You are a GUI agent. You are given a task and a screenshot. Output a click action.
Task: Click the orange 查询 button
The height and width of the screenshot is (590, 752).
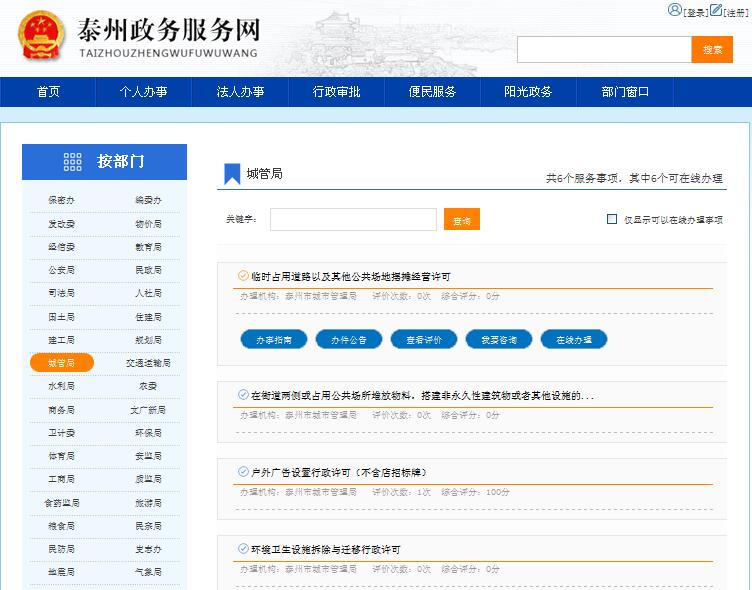click(462, 220)
